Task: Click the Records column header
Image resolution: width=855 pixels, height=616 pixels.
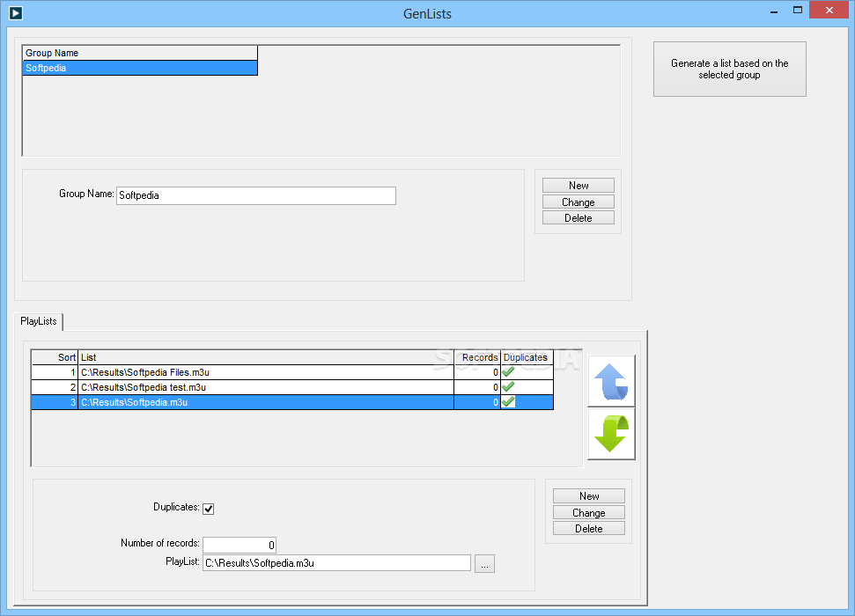Action: point(477,357)
